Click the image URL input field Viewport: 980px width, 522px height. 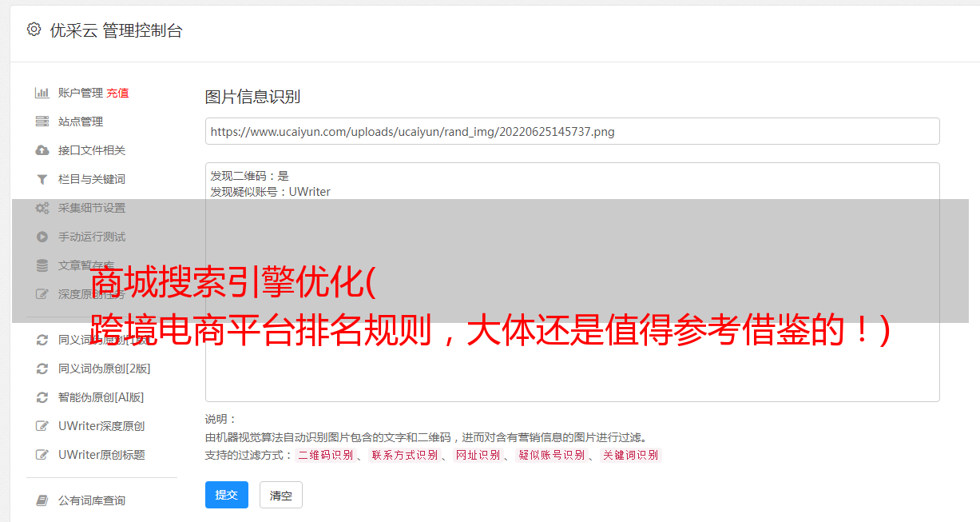pyautogui.click(x=572, y=131)
